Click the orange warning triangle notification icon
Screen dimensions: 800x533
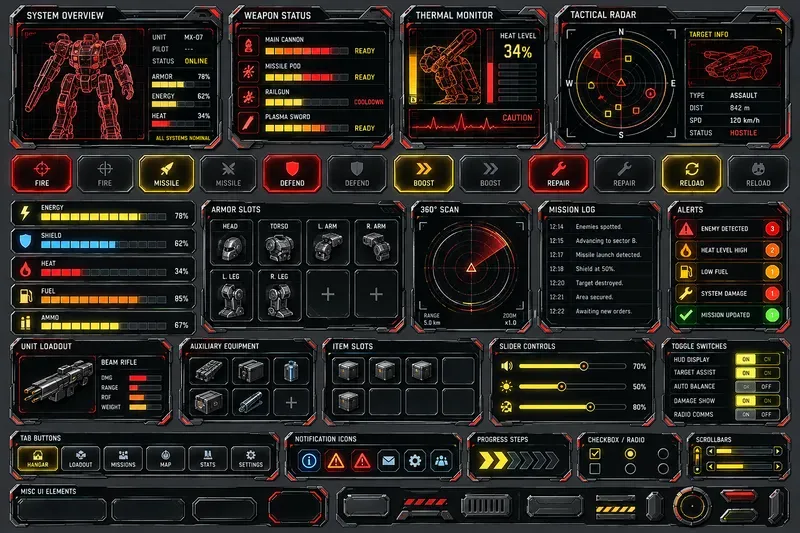pos(335,461)
